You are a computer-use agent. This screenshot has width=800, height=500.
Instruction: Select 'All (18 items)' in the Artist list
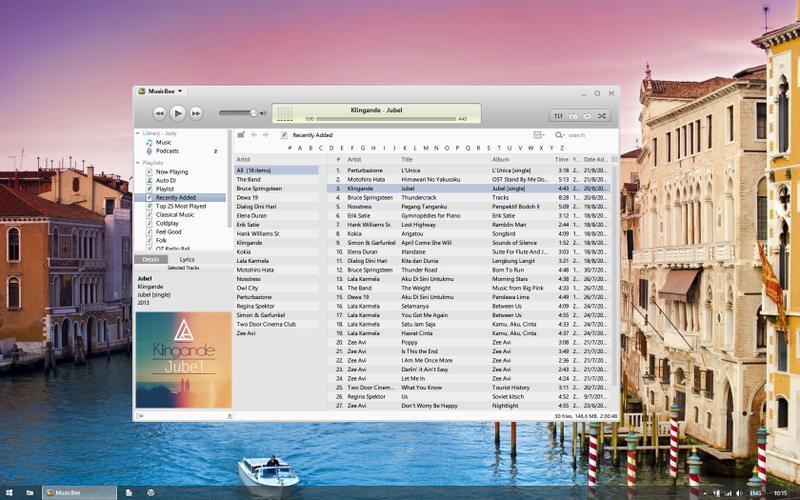point(277,170)
